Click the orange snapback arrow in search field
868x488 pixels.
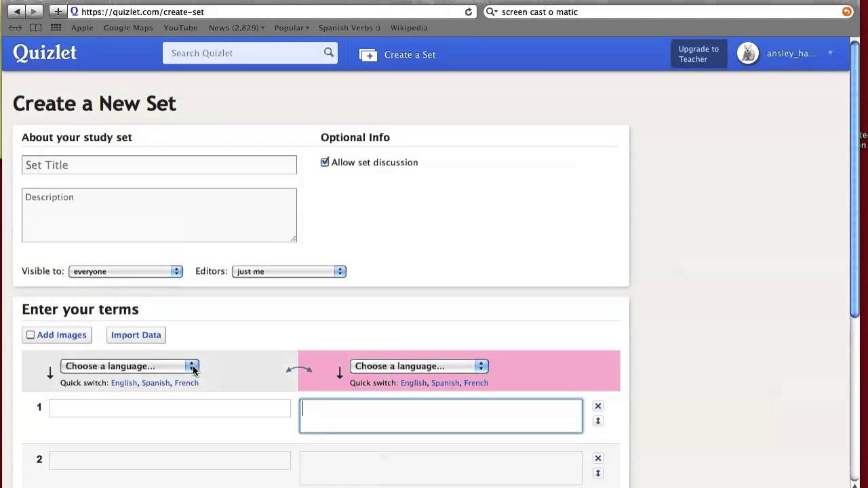click(846, 12)
